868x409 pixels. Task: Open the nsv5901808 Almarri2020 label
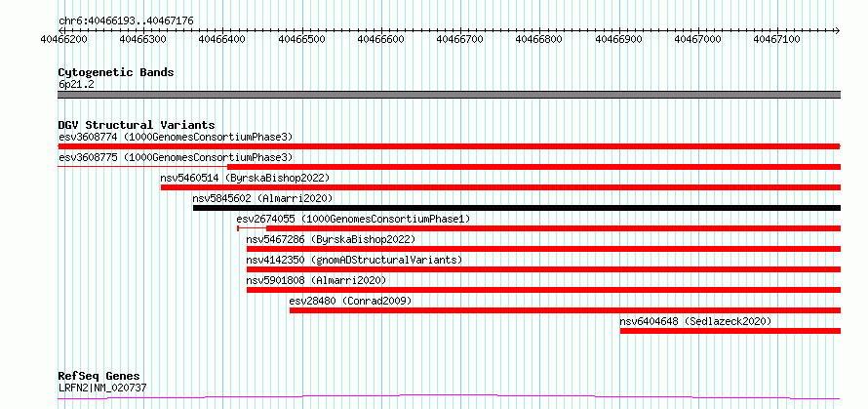pos(317,280)
